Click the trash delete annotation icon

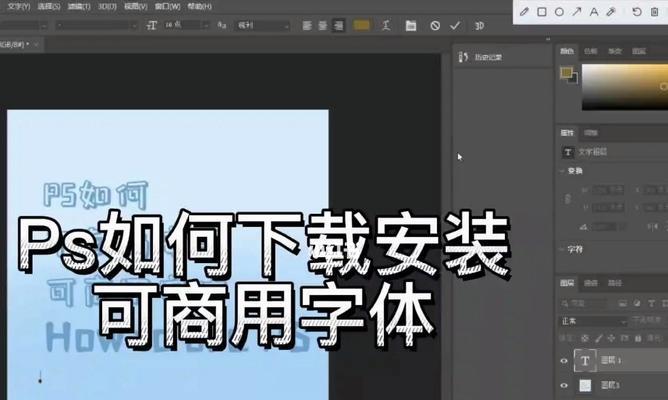pos(655,12)
